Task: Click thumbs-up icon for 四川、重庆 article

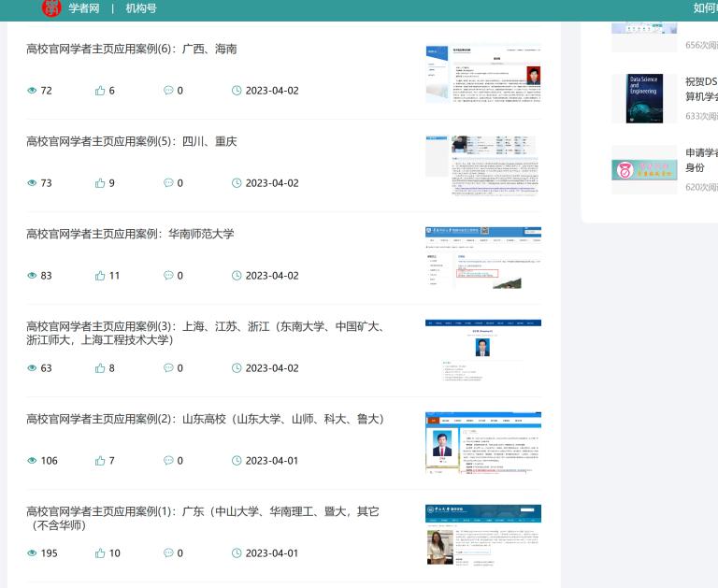Action: tap(100, 183)
